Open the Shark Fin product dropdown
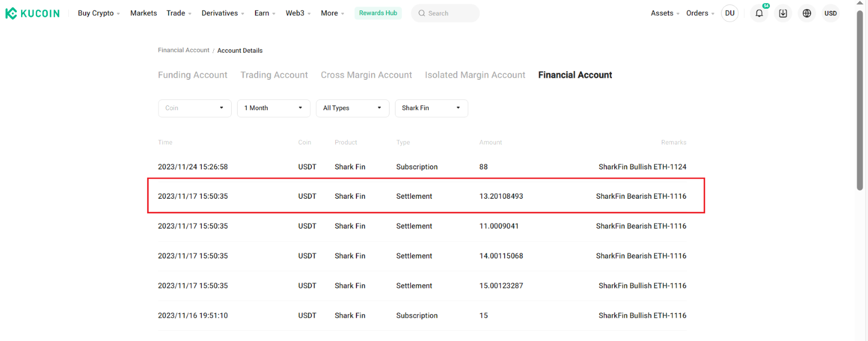 tap(431, 108)
